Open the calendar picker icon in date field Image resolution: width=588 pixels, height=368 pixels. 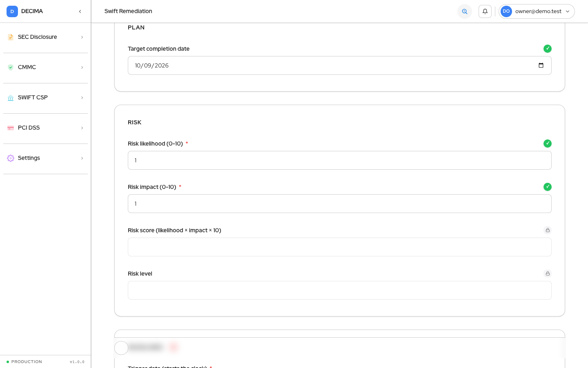point(541,65)
